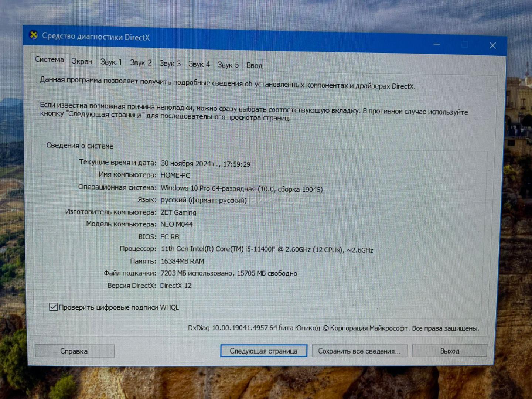The image size is (532, 399).
Task: Click the DirectX diagnostic icon in title bar
Action: [x=34, y=35]
